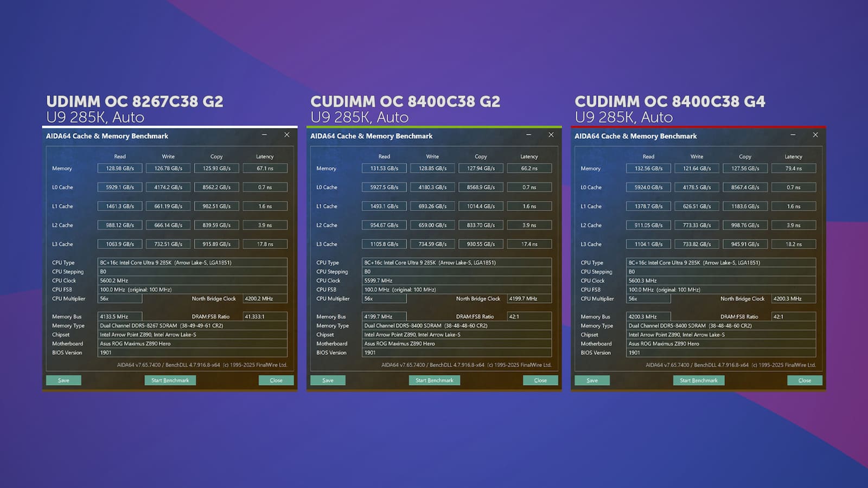Close CUDIMM G4 window via X icon
The width and height of the screenshot is (868, 488).
point(815,135)
